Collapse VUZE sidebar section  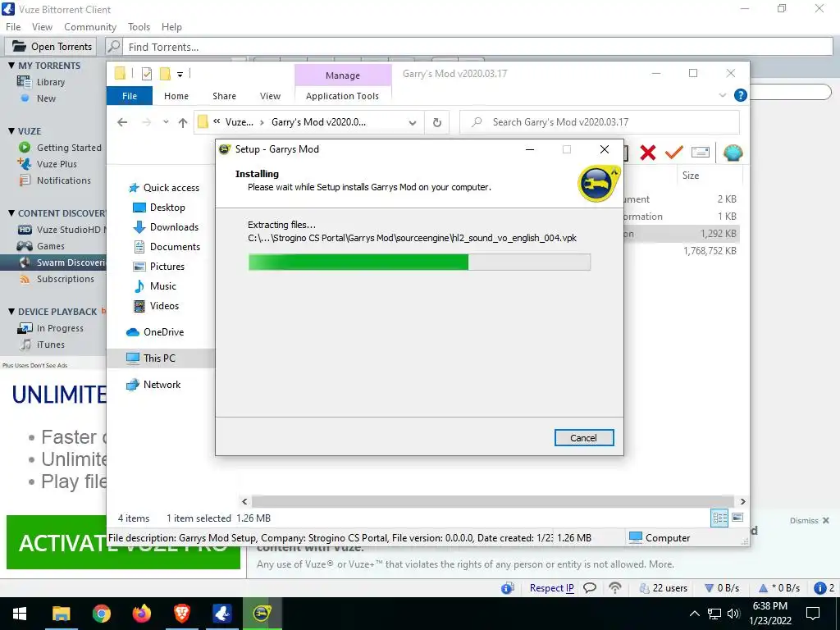pos(11,131)
